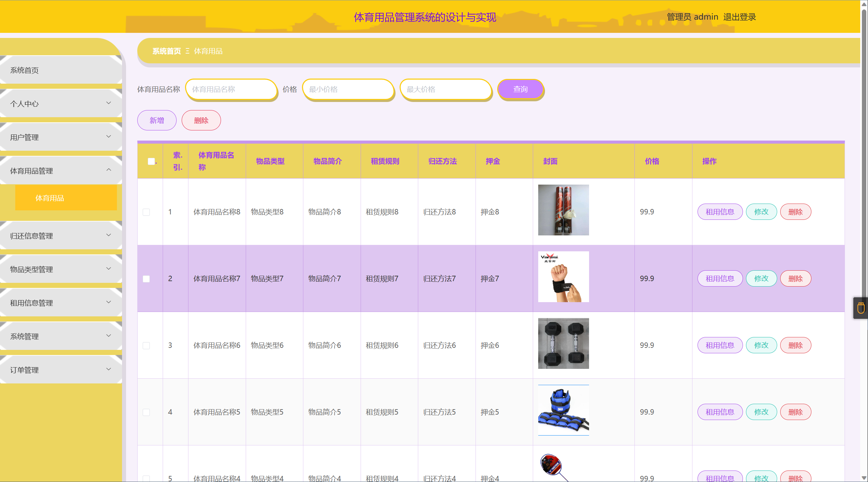Check the checkbox for 体育用品名称6 row
Viewport: 868px width, 482px height.
tap(146, 345)
